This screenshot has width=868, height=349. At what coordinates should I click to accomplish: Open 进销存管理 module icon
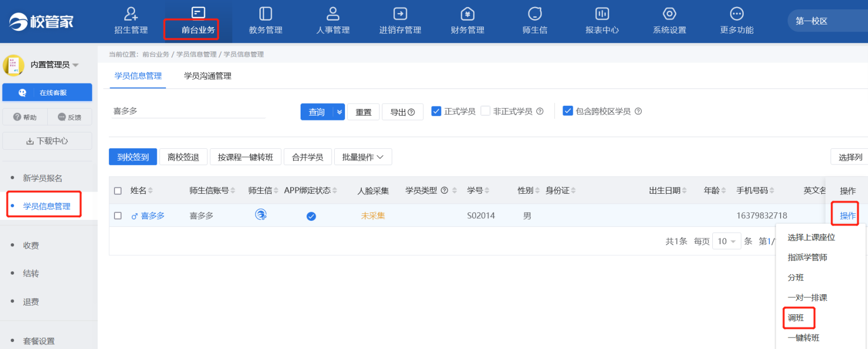[400, 14]
